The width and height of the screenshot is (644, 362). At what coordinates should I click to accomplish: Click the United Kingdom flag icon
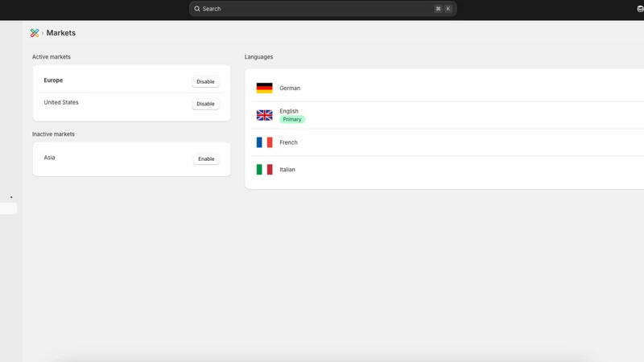[264, 115]
